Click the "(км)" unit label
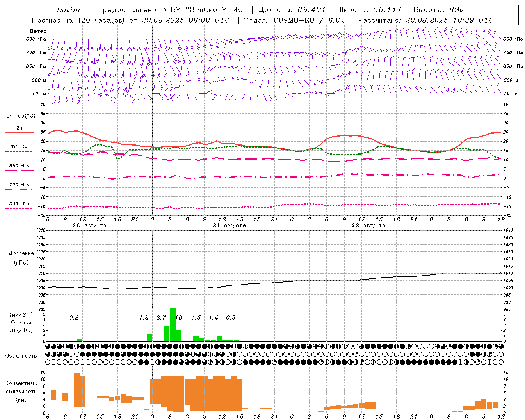Viewport: 525px width, 420px height. pos(21,399)
